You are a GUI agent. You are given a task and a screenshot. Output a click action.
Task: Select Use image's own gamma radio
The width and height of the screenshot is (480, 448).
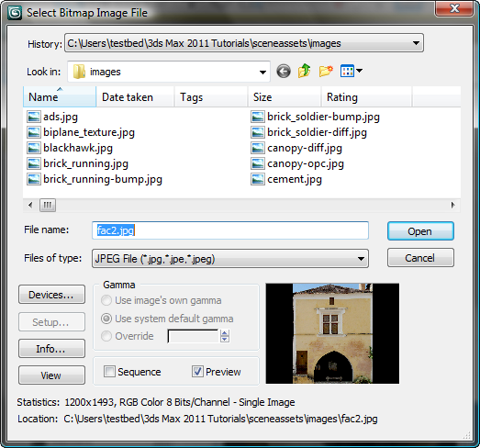click(x=106, y=300)
